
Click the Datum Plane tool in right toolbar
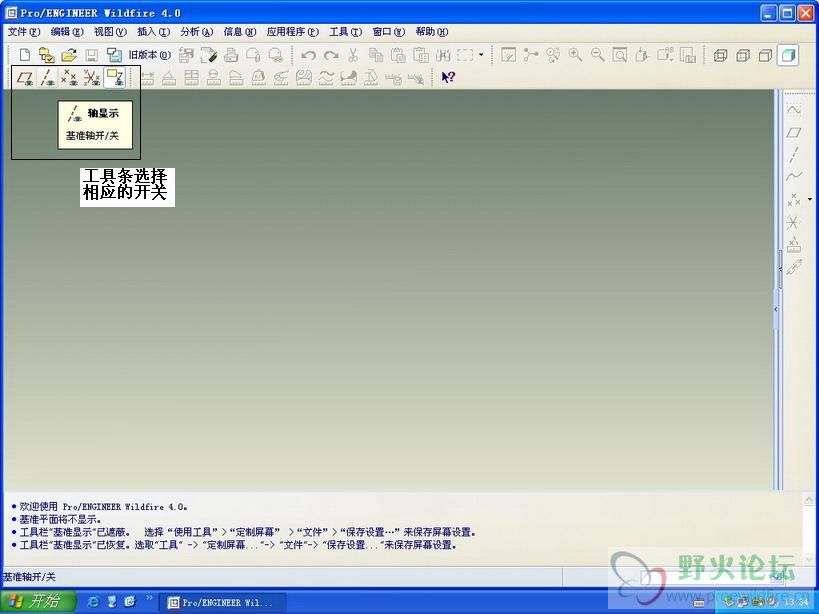pos(793,133)
